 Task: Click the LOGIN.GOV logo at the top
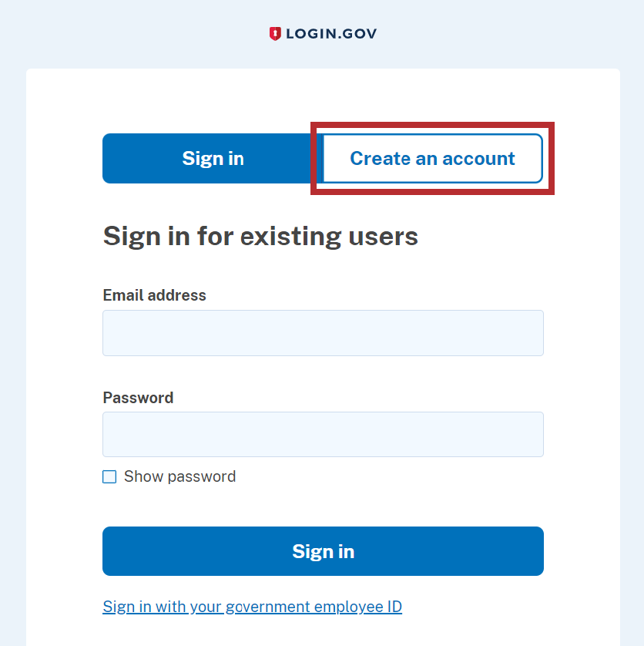pyautogui.click(x=324, y=33)
